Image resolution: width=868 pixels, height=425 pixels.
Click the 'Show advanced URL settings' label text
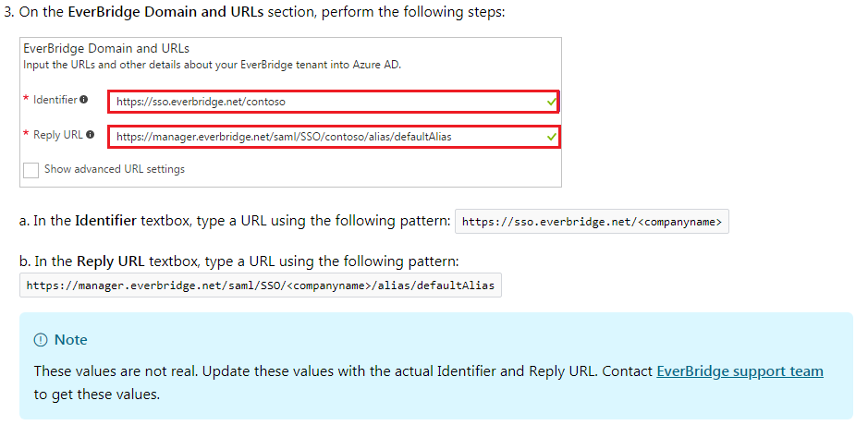pyautogui.click(x=114, y=170)
